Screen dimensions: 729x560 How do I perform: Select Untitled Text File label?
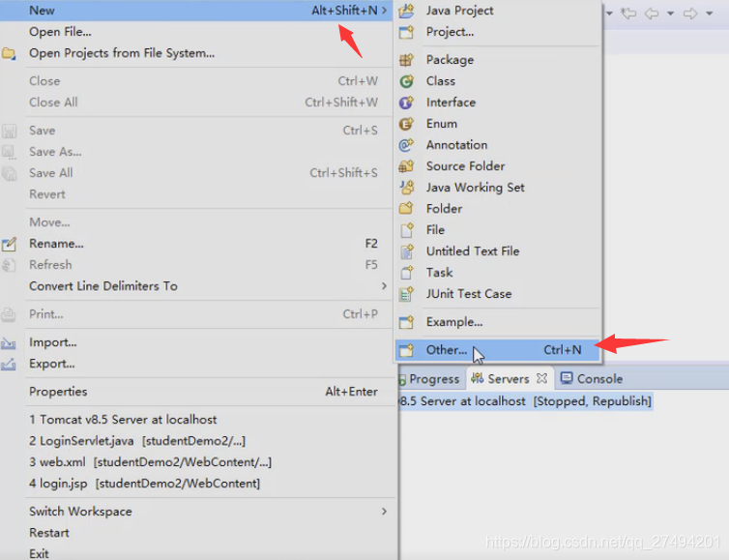(x=473, y=251)
